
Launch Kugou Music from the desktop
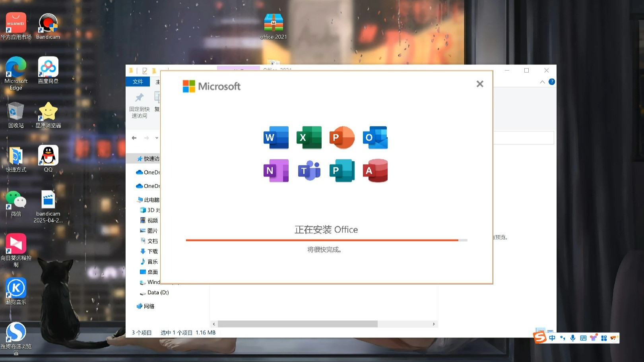[16, 291]
